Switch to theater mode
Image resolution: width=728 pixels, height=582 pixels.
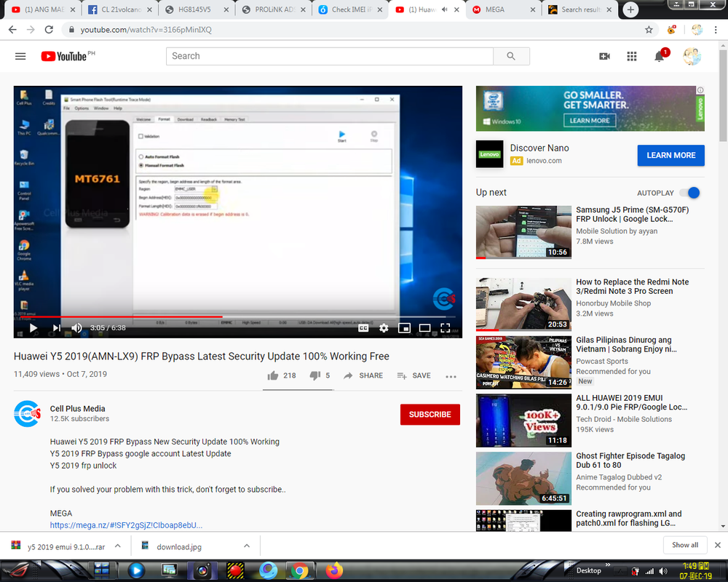coord(424,328)
